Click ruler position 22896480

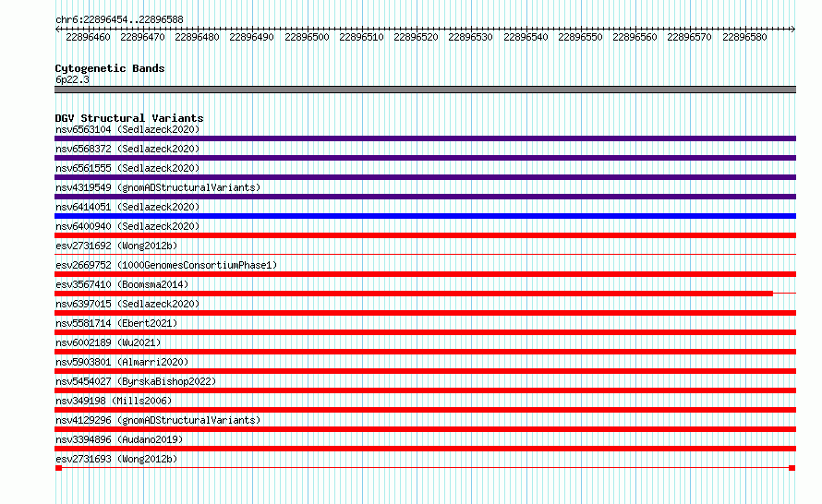(x=197, y=37)
